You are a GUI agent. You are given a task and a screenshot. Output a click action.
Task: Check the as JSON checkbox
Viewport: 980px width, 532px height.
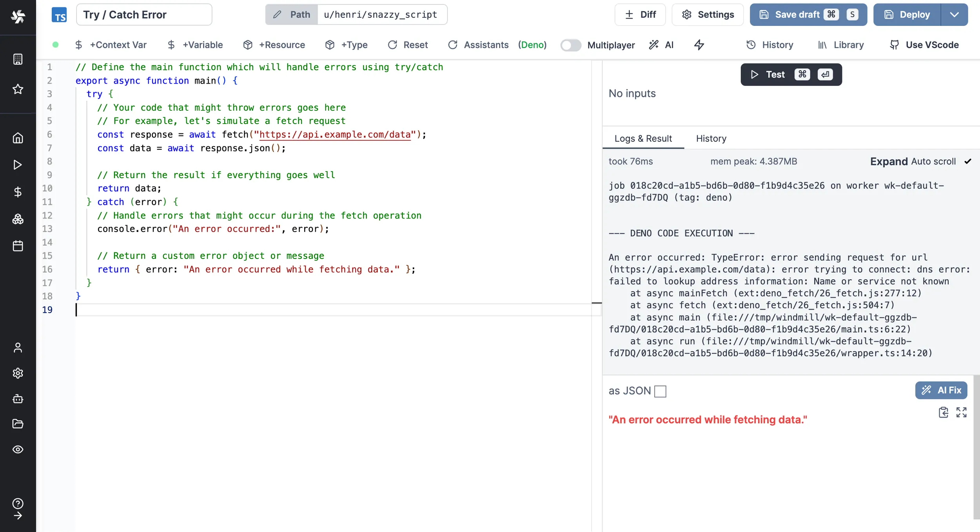coord(660,391)
